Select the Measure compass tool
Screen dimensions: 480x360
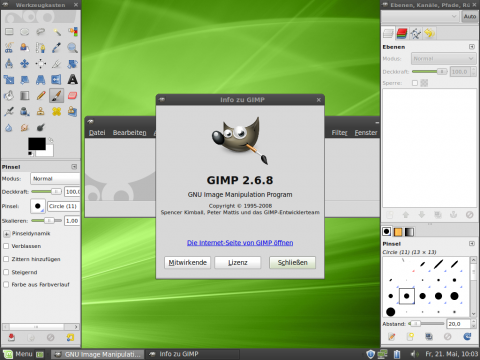[9, 64]
